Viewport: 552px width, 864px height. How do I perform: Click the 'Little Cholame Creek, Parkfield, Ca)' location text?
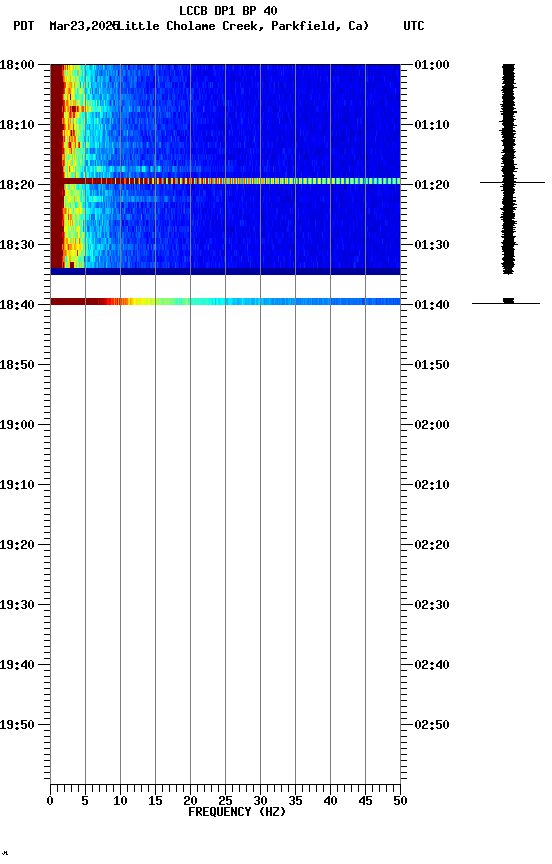(x=242, y=26)
